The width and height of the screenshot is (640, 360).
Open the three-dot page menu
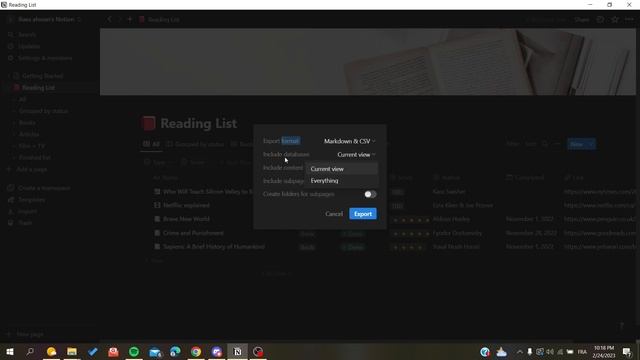point(629,20)
